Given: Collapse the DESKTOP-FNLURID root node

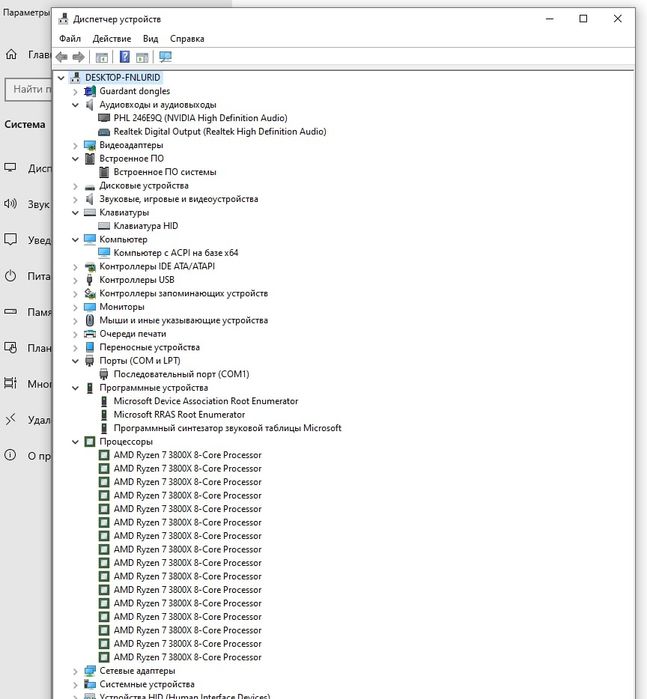Looking at the screenshot, I should click(61, 78).
